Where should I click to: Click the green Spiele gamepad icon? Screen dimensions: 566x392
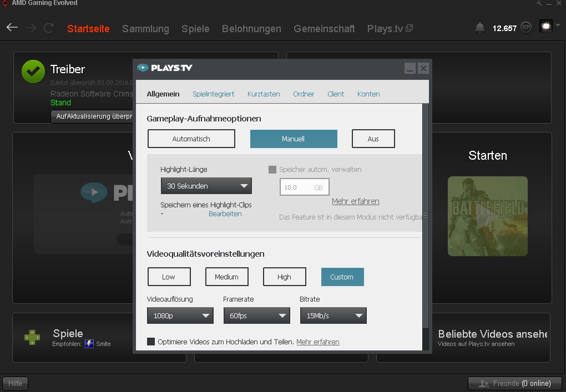pyautogui.click(x=32, y=337)
